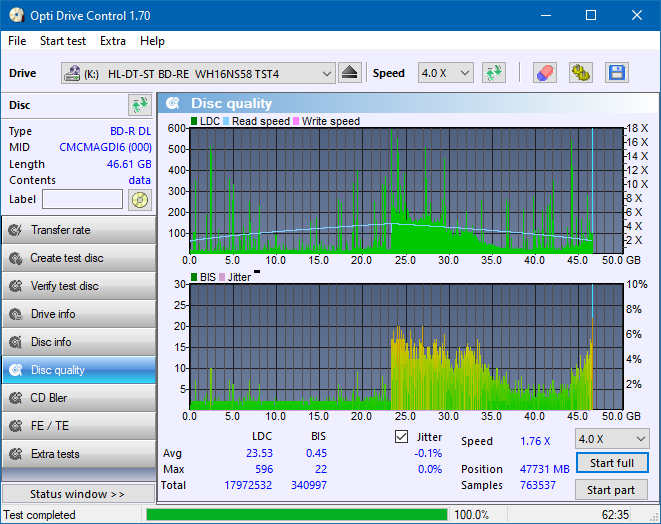Click the test progress bar
Screen dimensions: 661x524
297,515
